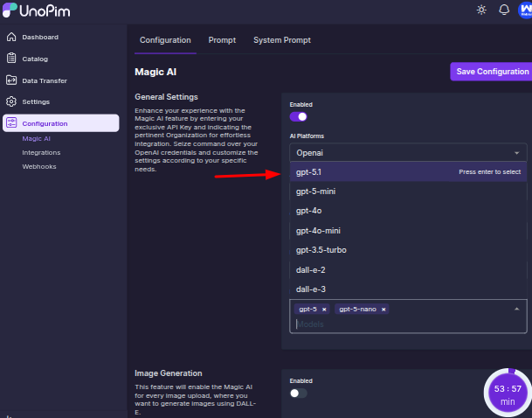Screen dimensions: 532x418
Task: Select dall-e-3 from the models list
Action: point(408,289)
